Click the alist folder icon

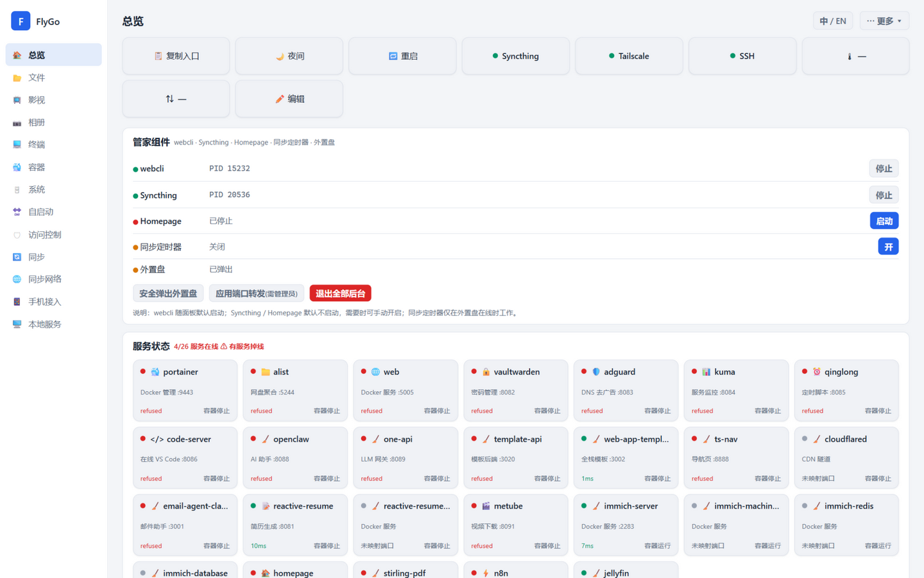pos(266,372)
